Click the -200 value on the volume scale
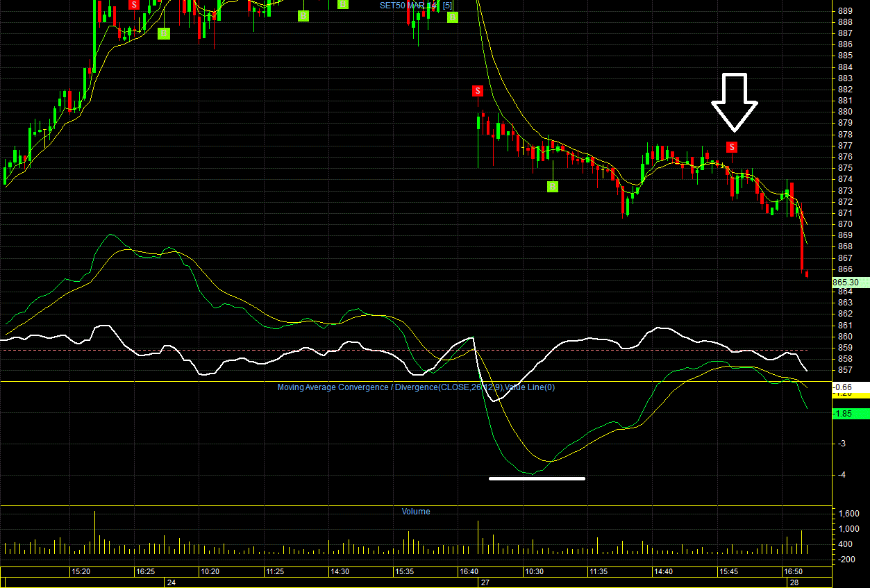 coord(846,560)
